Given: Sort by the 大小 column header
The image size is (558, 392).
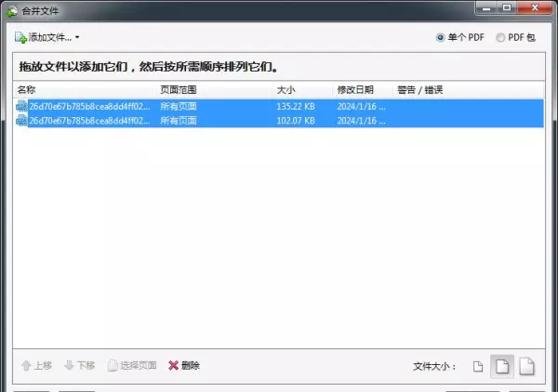Looking at the screenshot, I should (x=286, y=90).
